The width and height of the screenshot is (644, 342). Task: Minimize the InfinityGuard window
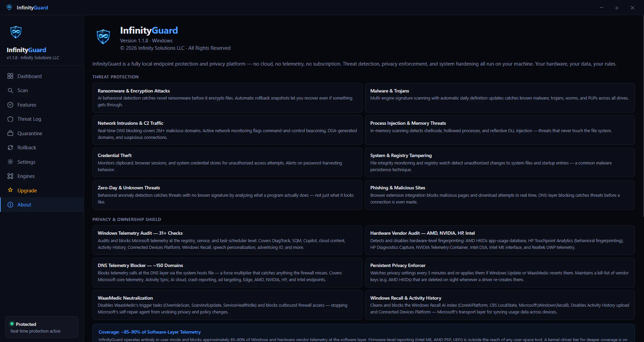(601, 7)
